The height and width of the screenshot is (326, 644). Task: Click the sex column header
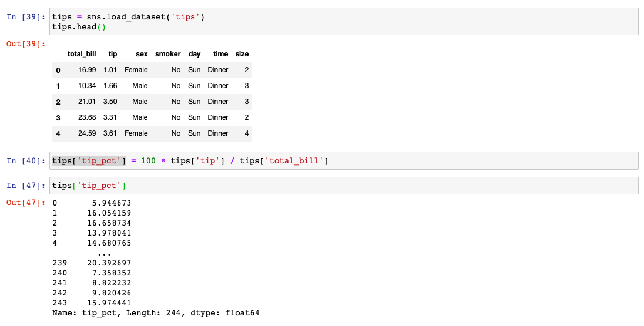pos(142,54)
